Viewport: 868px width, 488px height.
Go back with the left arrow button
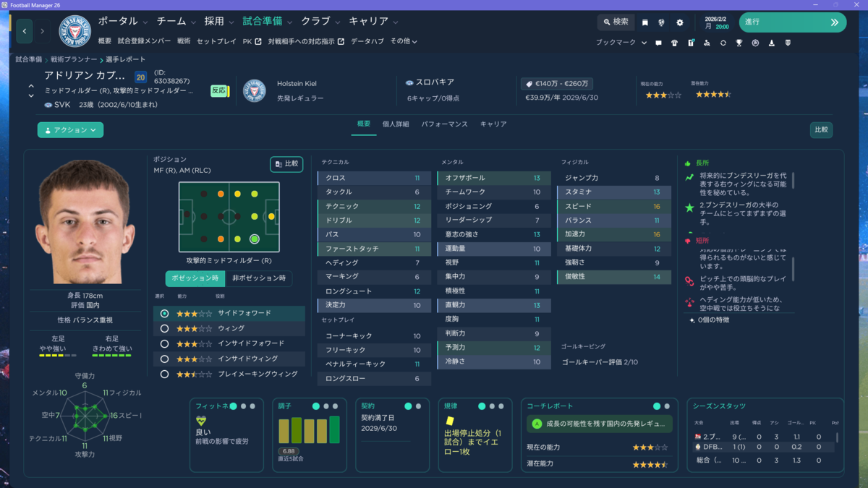pos(25,31)
